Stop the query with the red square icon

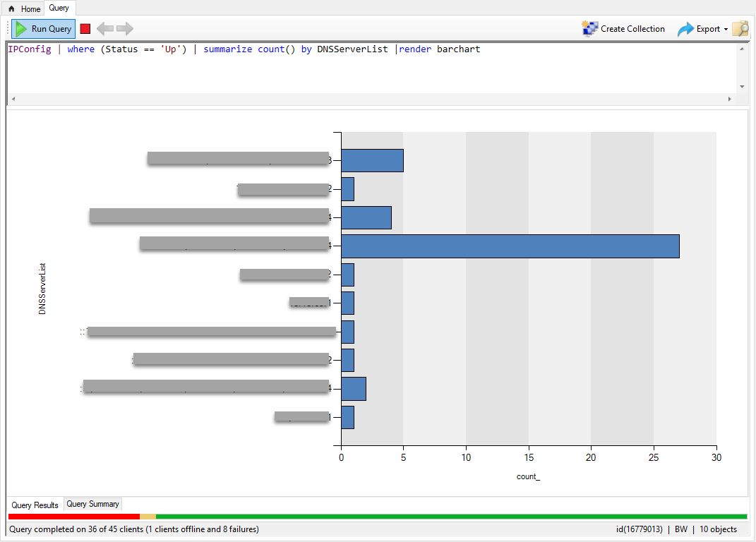click(x=85, y=28)
